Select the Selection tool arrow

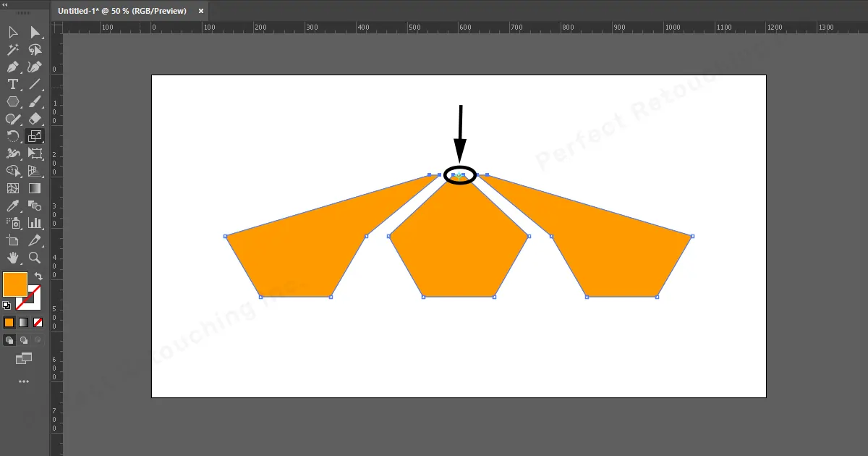[13, 33]
